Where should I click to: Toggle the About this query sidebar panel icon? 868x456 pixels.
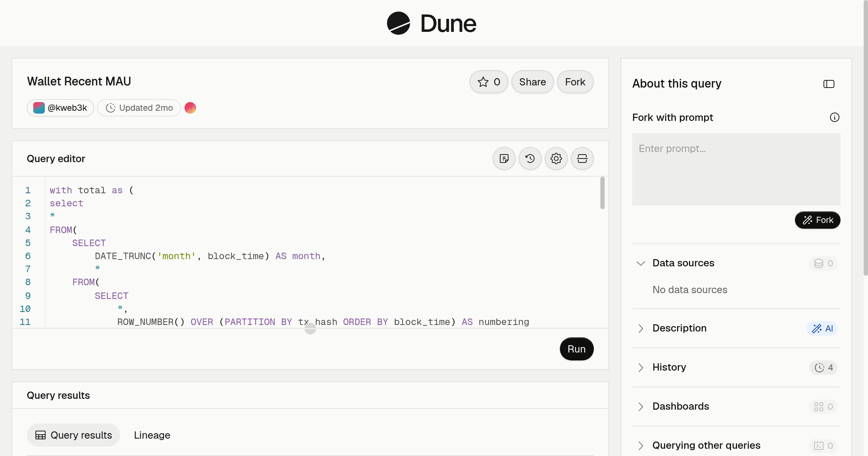(829, 84)
